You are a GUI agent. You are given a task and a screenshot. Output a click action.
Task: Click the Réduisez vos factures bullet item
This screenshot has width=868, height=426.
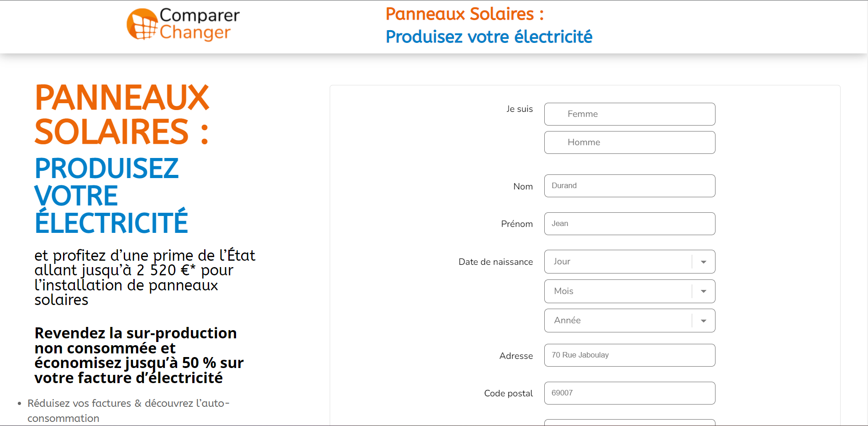128,410
